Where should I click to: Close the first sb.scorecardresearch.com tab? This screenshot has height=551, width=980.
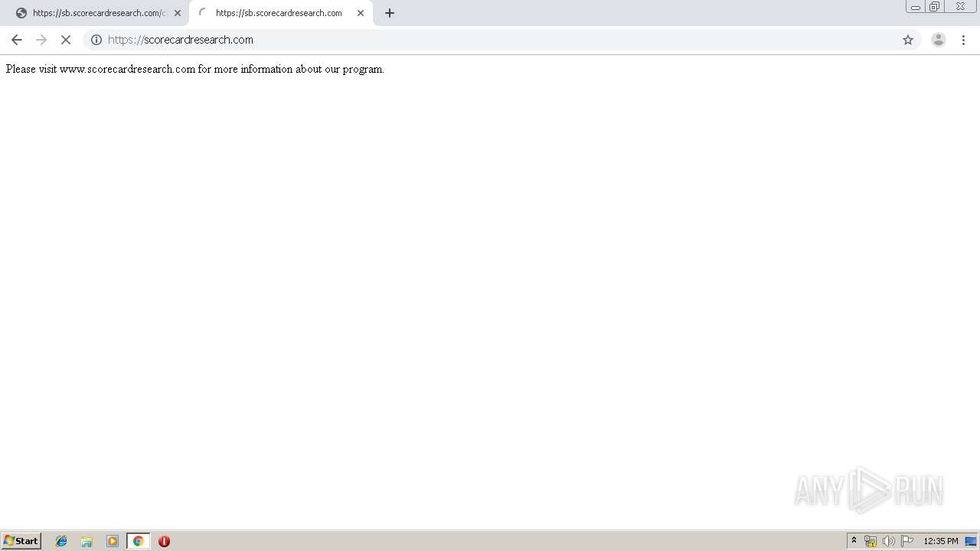coord(178,13)
